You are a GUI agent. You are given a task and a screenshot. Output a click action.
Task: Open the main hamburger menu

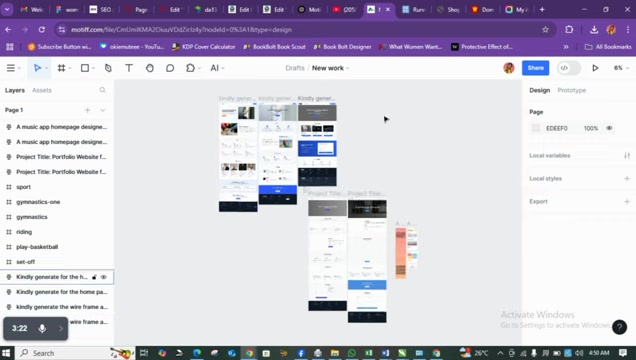(x=11, y=68)
